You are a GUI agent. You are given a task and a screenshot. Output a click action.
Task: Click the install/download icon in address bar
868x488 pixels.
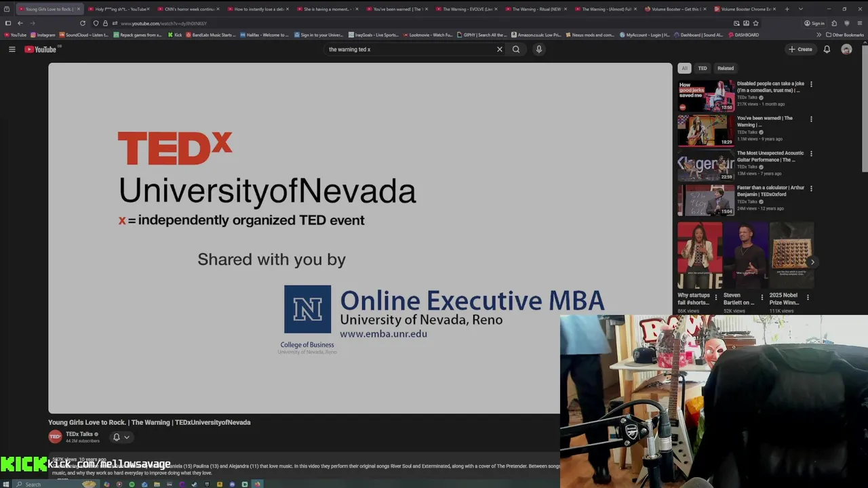point(746,23)
